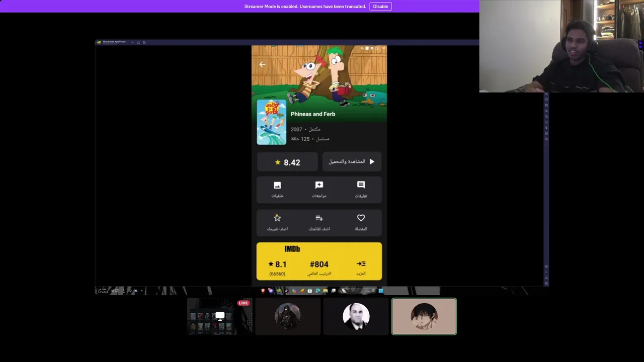Viewport: 644px width, 362px height.
Task: Select the highlighted anime avatar tile
Action: tap(424, 316)
